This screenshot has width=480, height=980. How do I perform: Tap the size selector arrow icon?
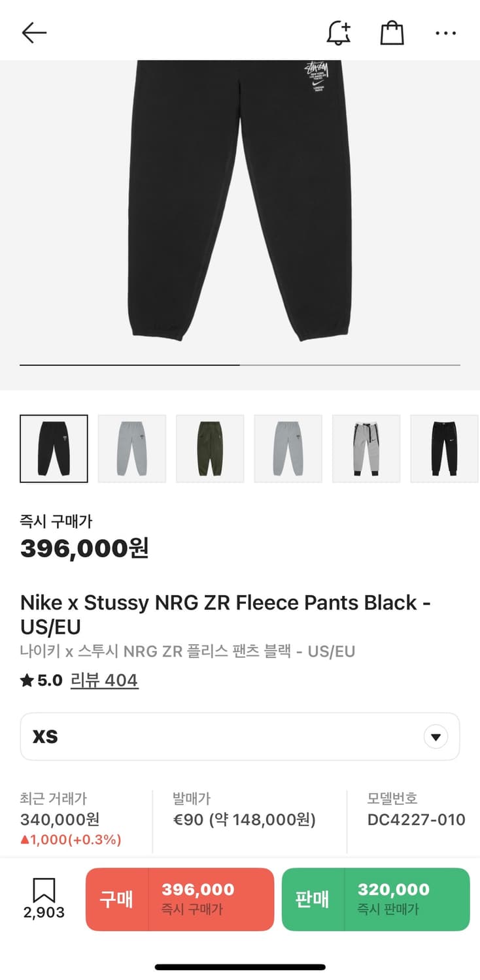(x=436, y=738)
